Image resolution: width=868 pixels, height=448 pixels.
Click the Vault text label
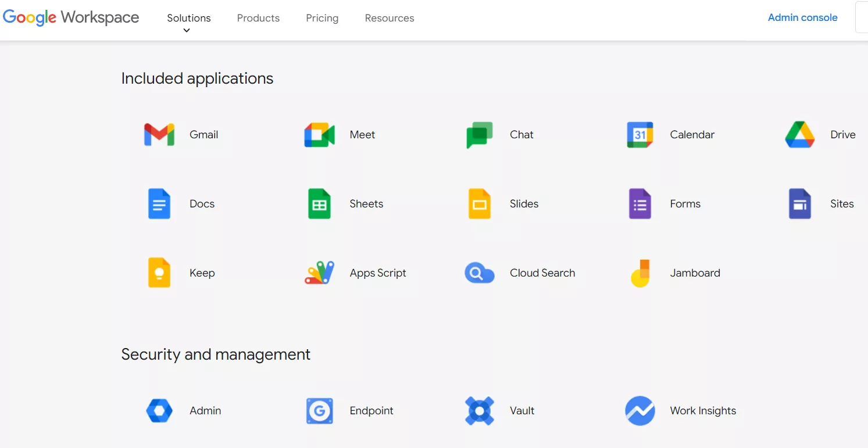522,411
